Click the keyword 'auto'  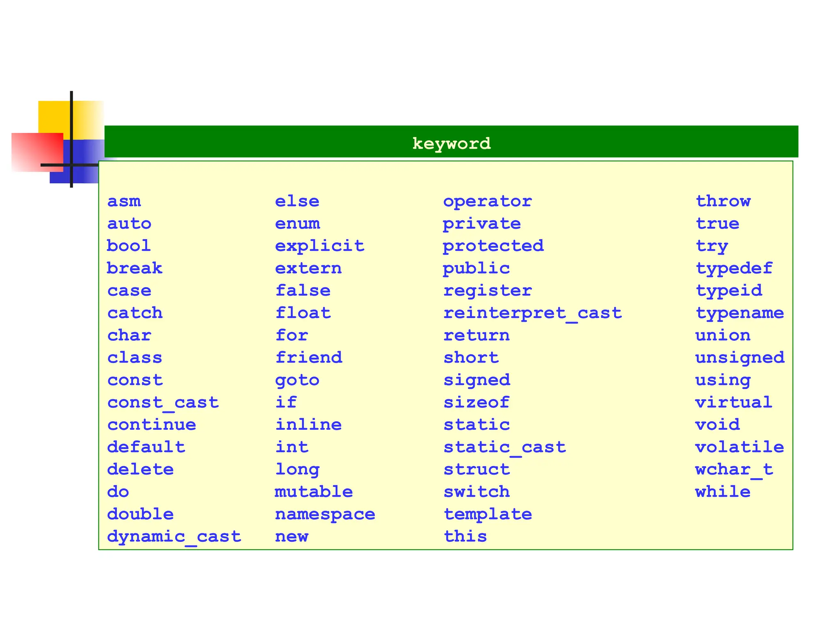click(129, 224)
